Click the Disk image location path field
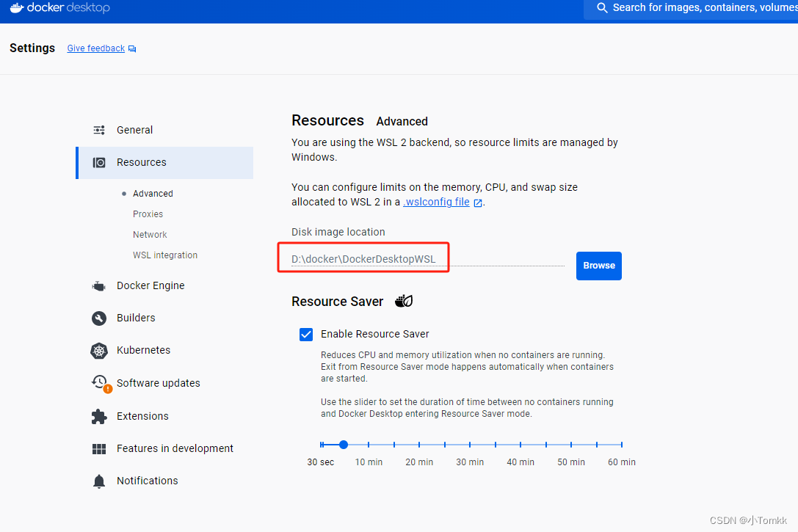 (427, 259)
